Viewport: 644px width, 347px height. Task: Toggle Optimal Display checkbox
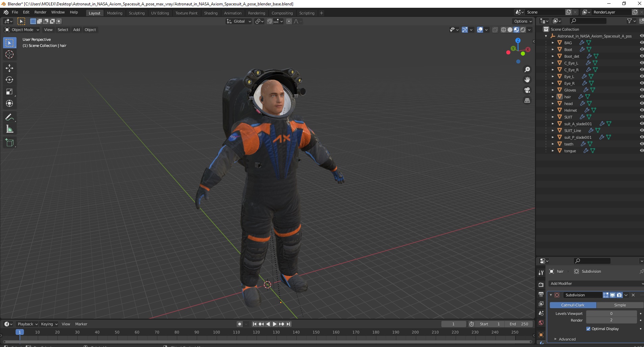point(588,329)
